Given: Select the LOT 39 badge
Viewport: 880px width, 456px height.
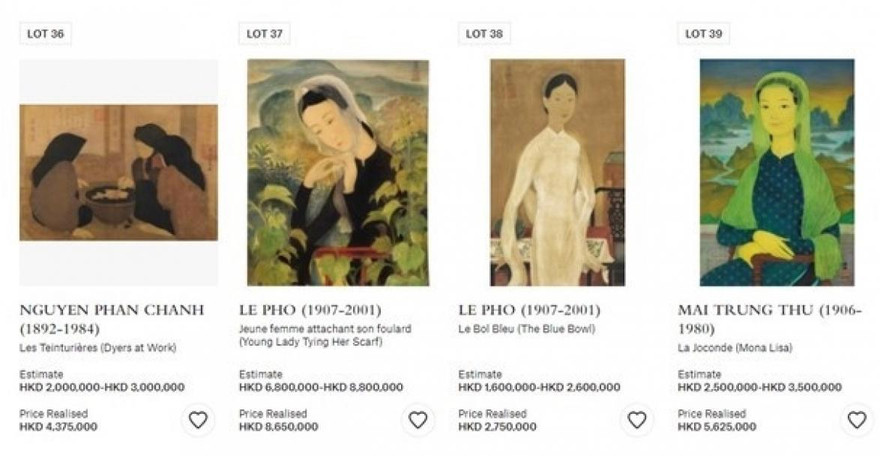Looking at the screenshot, I should (704, 34).
